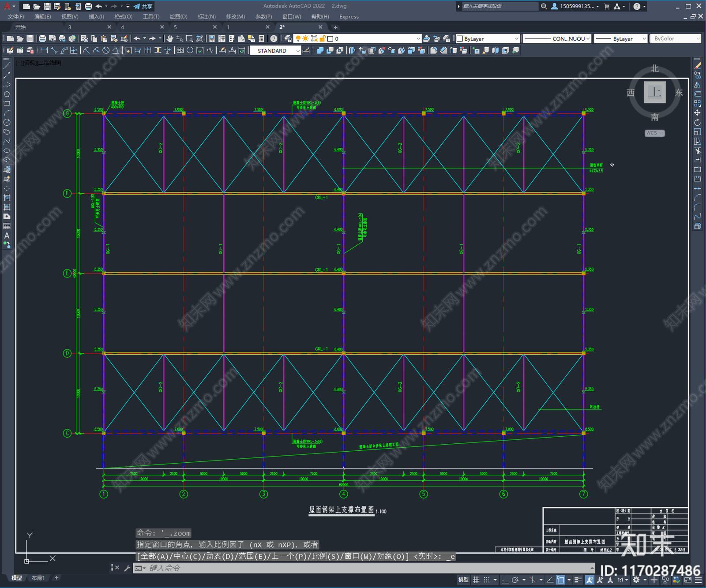Open the 格式(O) menu
The image size is (706, 588).
click(123, 17)
